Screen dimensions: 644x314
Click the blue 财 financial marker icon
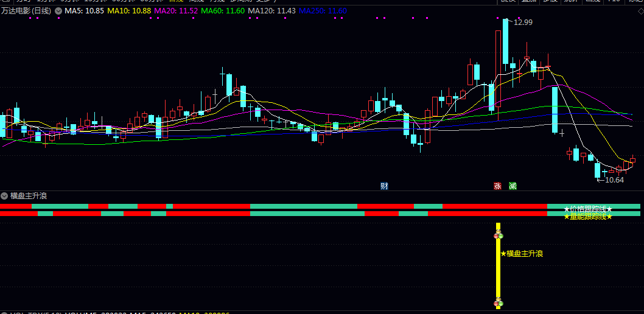click(x=385, y=186)
